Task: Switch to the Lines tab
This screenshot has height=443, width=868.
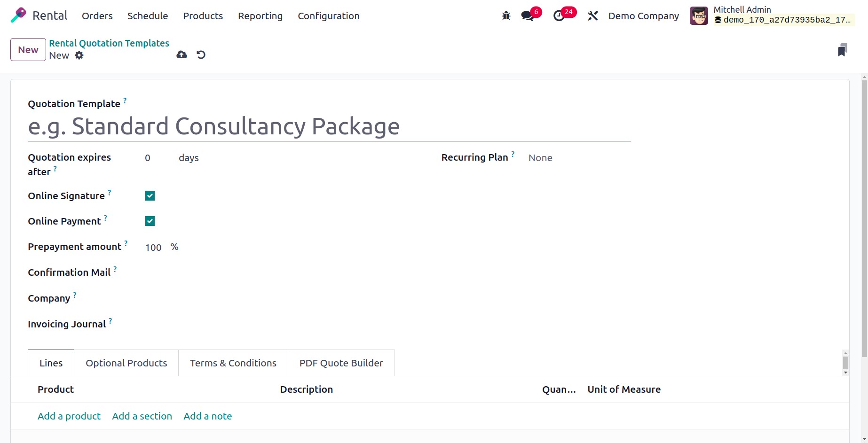Action: (51, 363)
